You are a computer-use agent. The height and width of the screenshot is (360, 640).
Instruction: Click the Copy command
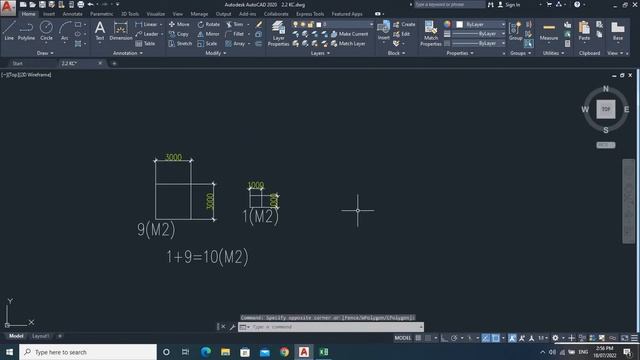tap(179, 34)
